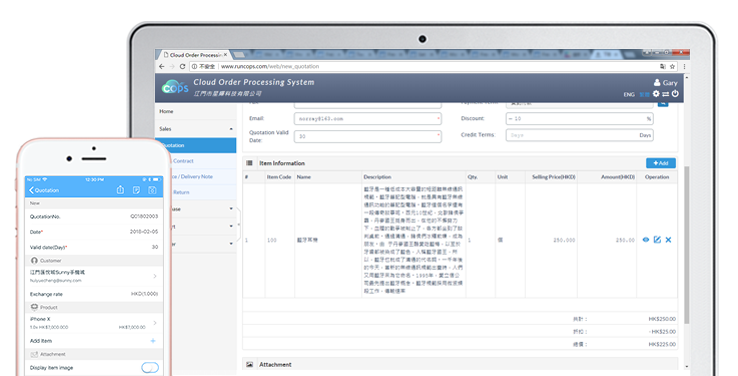The image size is (738, 376).
Task: Click total amount HK$225.00
Action: 662,344
